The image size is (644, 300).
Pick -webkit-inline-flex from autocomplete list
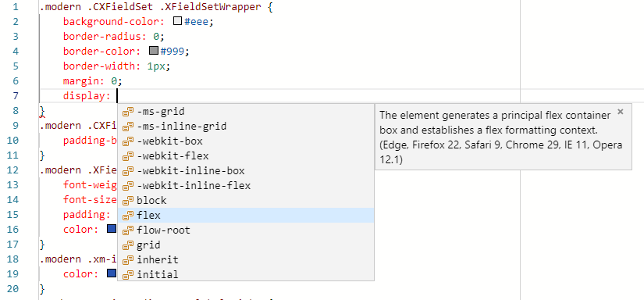coord(246,186)
